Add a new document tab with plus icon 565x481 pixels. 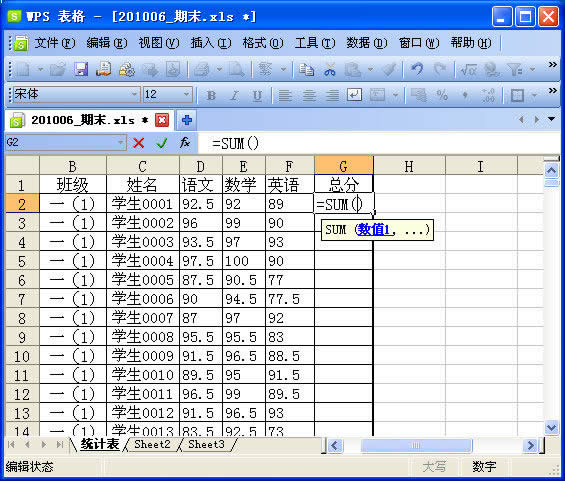(x=187, y=120)
